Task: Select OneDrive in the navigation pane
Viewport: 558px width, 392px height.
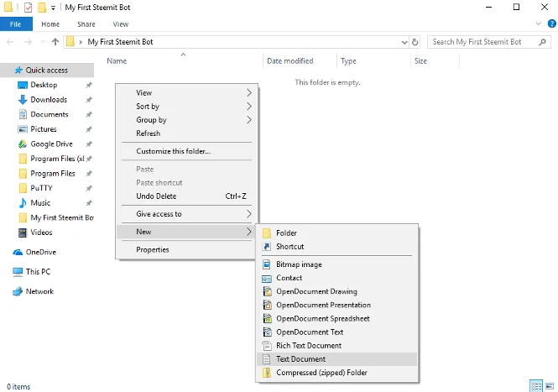Action: tap(40, 252)
